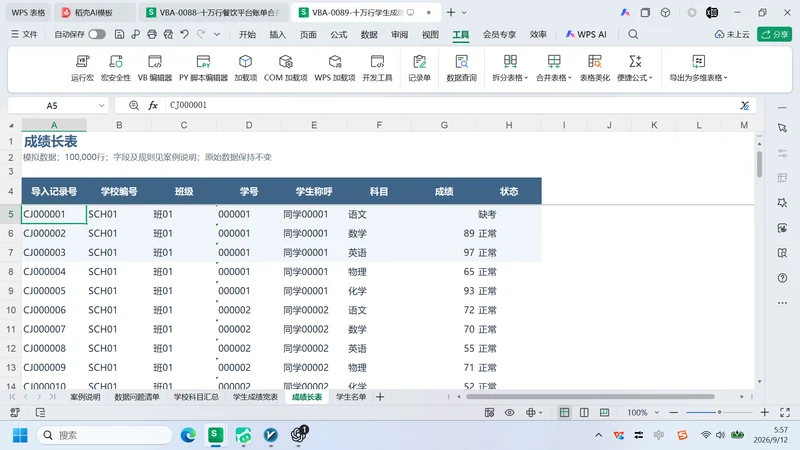Open the selection pane arrow icon in the right sidebar
This screenshot has height=450, width=800.
coord(782,128)
